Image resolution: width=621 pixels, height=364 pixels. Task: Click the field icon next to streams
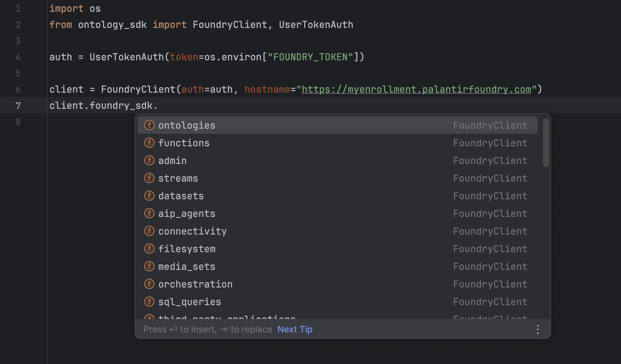coord(149,178)
